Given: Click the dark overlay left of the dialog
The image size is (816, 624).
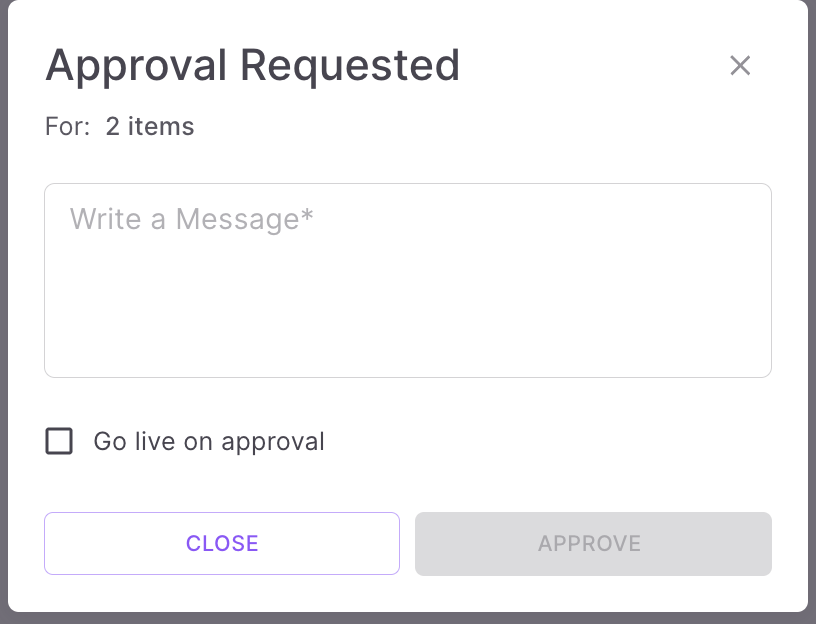Looking at the screenshot, I should click(3, 300).
